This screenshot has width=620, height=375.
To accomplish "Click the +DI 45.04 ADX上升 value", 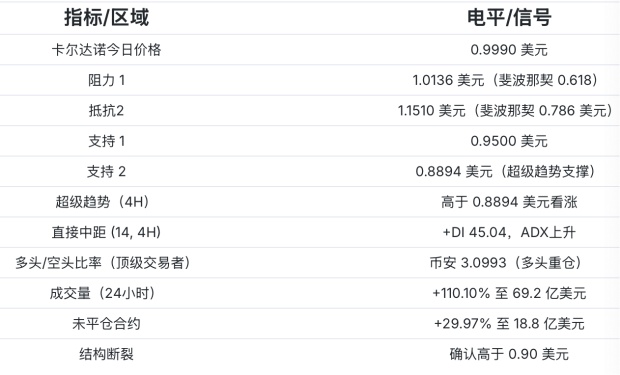I will [x=509, y=233].
